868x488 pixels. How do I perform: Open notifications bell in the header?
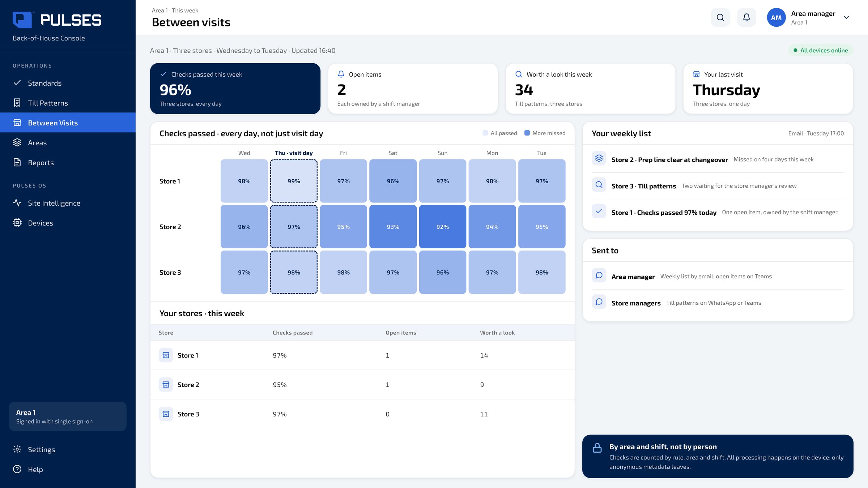pyautogui.click(x=746, y=17)
